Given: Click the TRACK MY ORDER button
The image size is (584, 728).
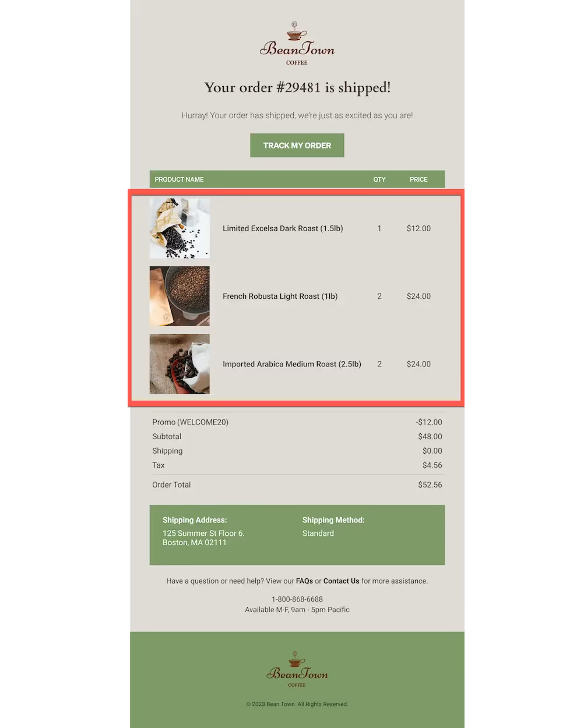Looking at the screenshot, I should coord(297,146).
